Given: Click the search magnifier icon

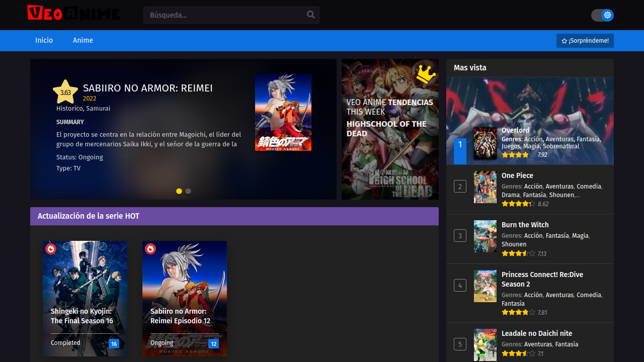Looking at the screenshot, I should click(x=311, y=15).
